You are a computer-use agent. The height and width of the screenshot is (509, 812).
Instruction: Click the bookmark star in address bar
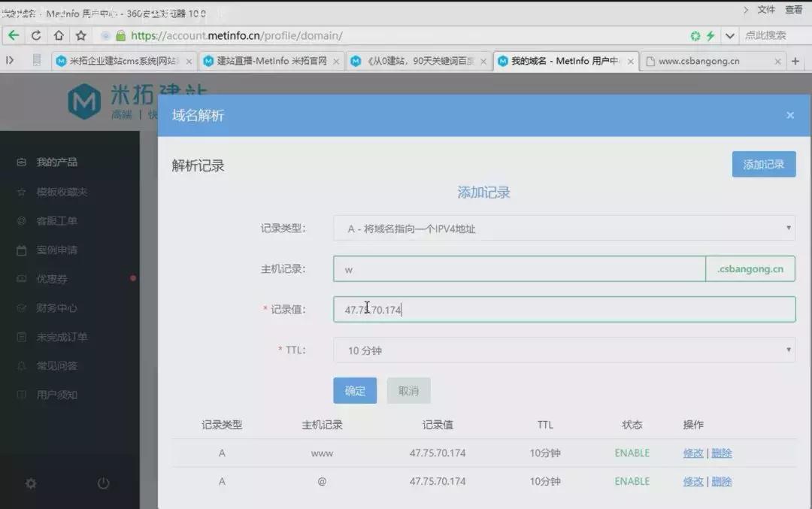[80, 35]
